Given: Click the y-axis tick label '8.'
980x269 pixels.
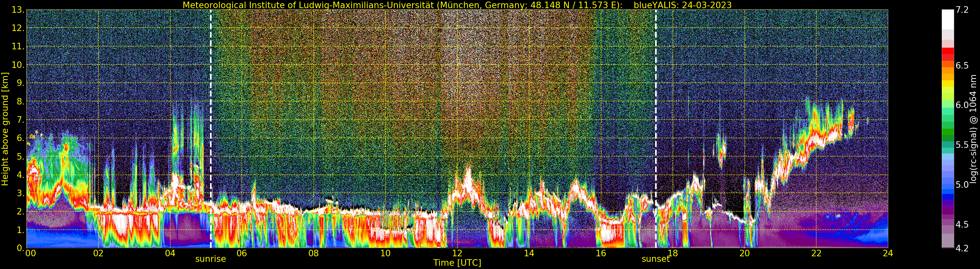Looking at the screenshot, I should 21,101.
